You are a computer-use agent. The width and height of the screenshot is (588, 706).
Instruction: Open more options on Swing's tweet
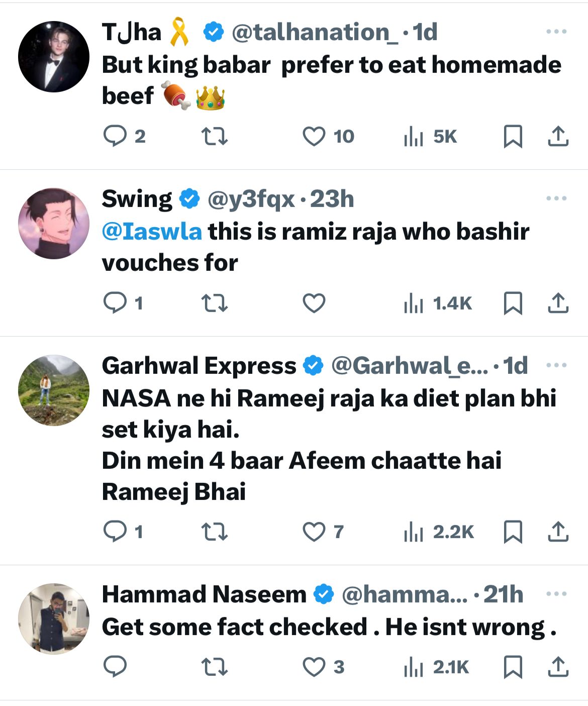(556, 198)
